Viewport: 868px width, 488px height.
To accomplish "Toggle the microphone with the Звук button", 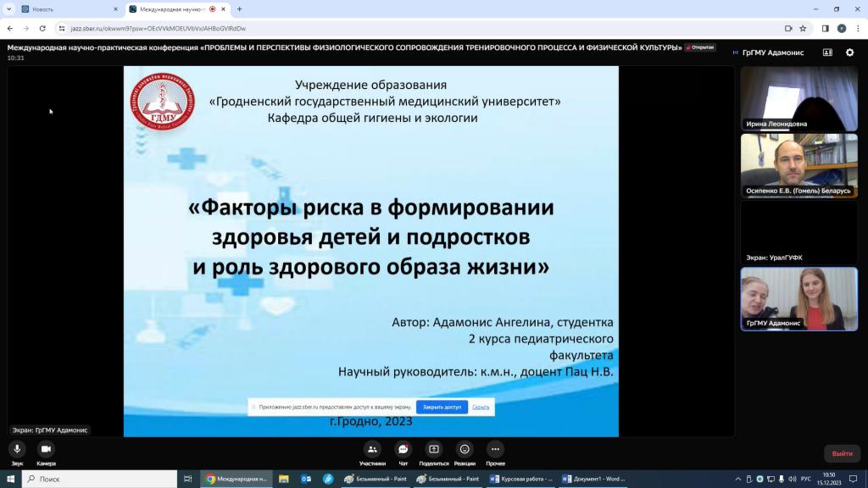I will [17, 449].
